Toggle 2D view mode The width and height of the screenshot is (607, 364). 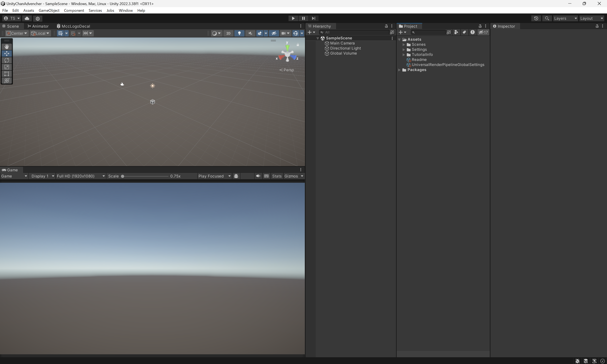228,33
